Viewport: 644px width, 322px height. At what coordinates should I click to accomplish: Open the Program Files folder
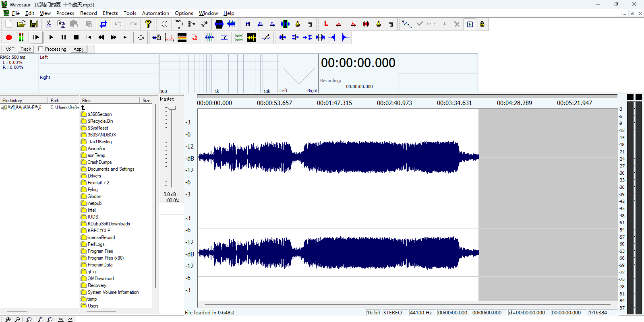click(x=100, y=251)
